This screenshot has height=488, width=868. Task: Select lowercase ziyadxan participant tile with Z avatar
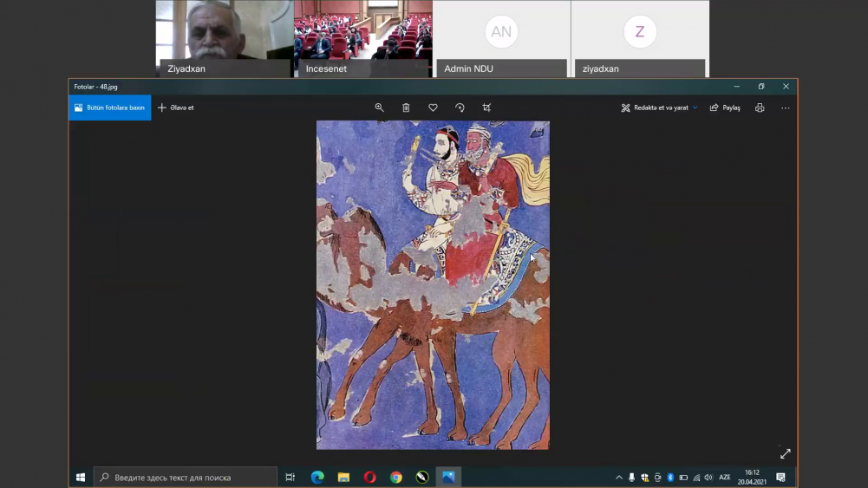click(x=640, y=39)
